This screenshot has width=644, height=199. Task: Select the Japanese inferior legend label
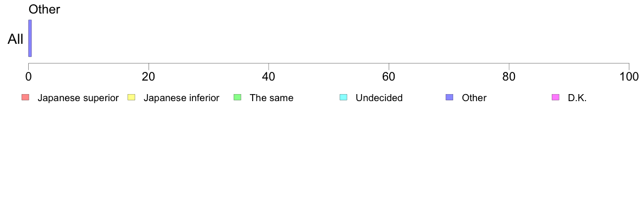[x=181, y=98]
